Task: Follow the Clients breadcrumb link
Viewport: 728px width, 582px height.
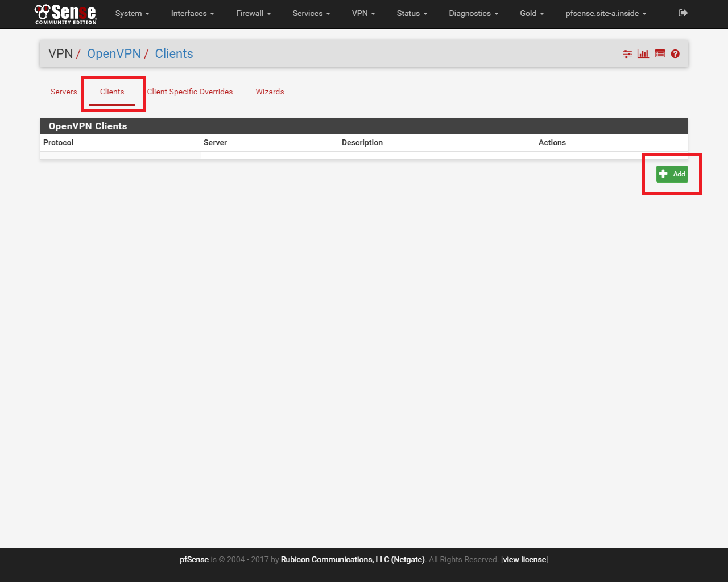Action: 174,53
